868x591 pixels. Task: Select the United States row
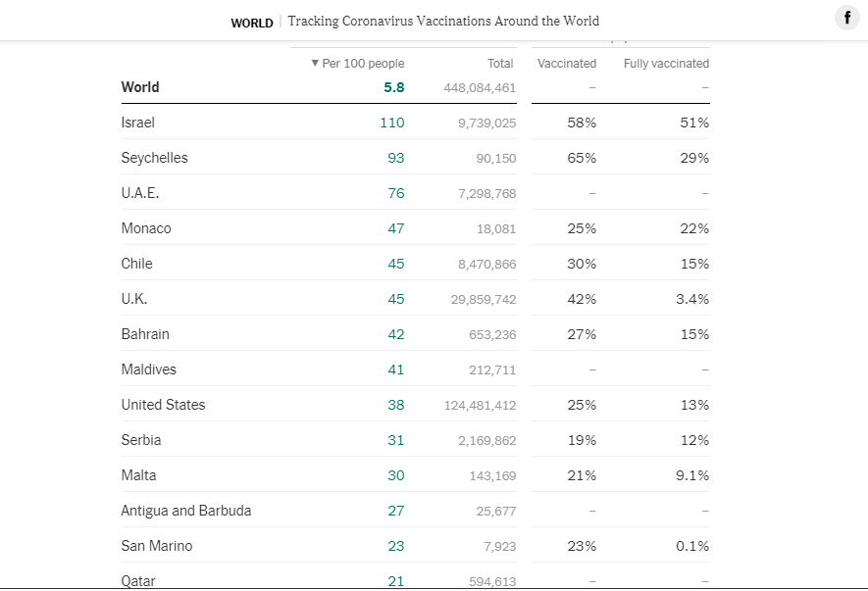[164, 405]
